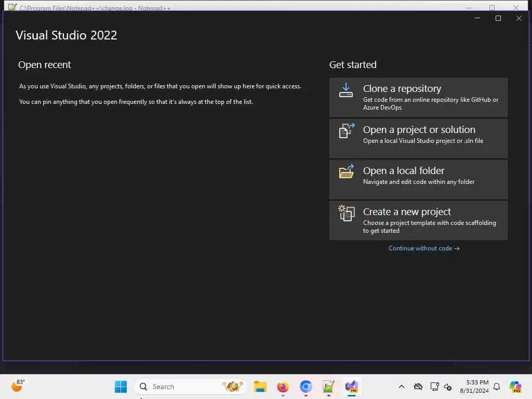Launch Firefox from the taskbar

[283, 387]
